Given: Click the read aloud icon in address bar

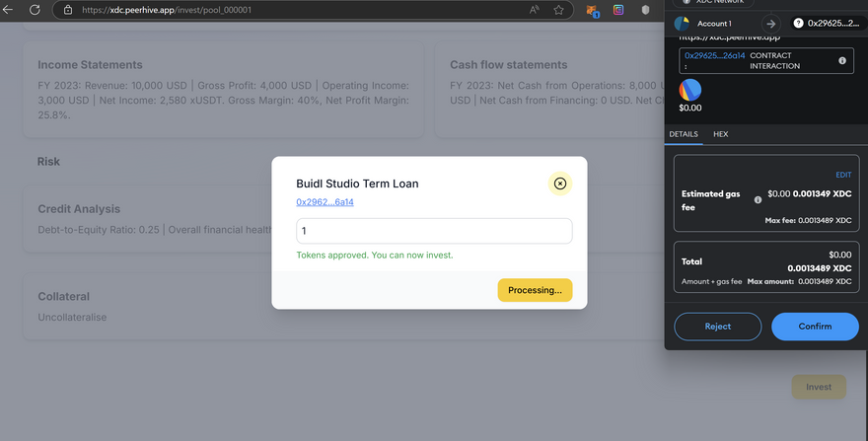Looking at the screenshot, I should 535,10.
